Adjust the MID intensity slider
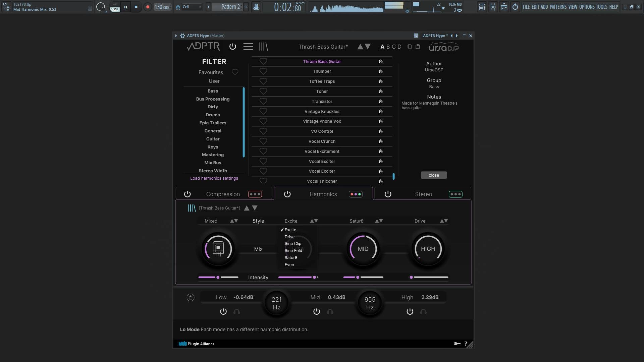644x362 pixels. click(363, 278)
